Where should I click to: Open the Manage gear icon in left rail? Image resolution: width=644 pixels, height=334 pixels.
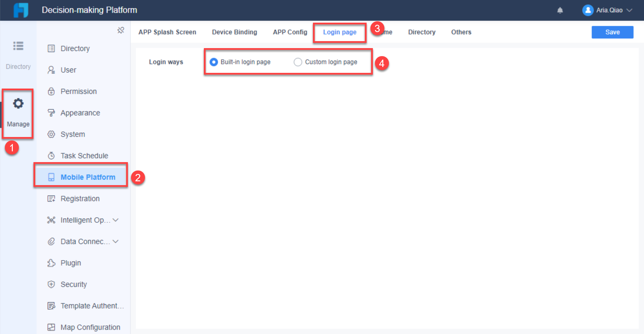pos(18,104)
